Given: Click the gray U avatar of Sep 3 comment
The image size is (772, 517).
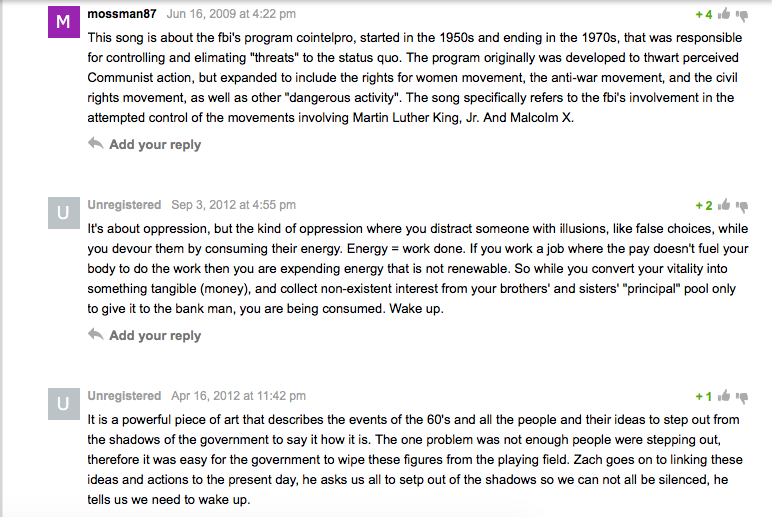Looking at the screenshot, I should pos(64,213).
